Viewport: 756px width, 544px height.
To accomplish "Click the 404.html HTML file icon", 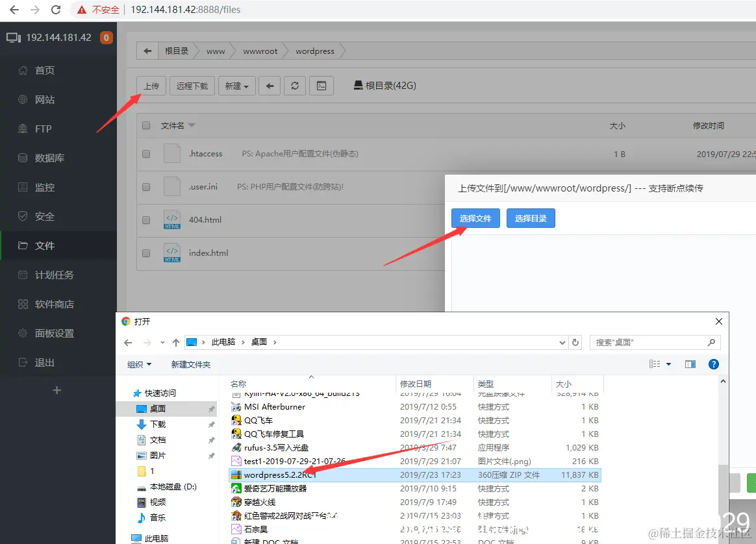I will [172, 219].
